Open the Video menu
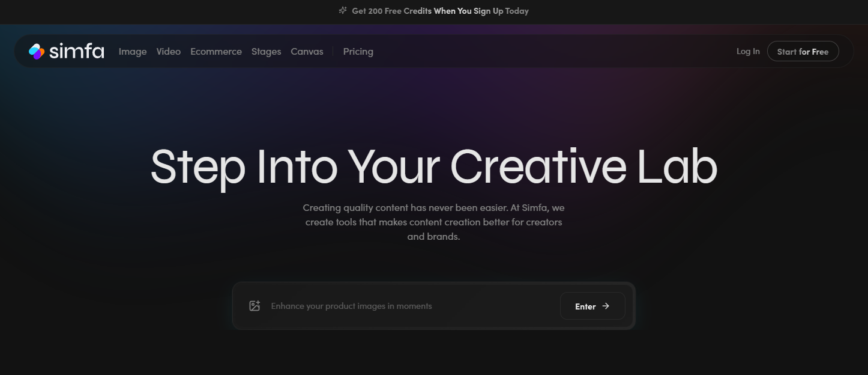The width and height of the screenshot is (868, 375). coord(169,52)
